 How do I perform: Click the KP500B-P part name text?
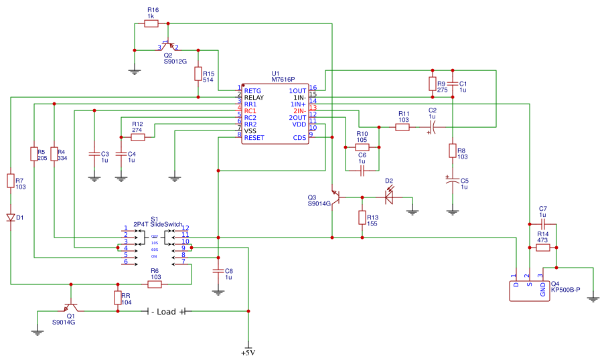pos(565,290)
